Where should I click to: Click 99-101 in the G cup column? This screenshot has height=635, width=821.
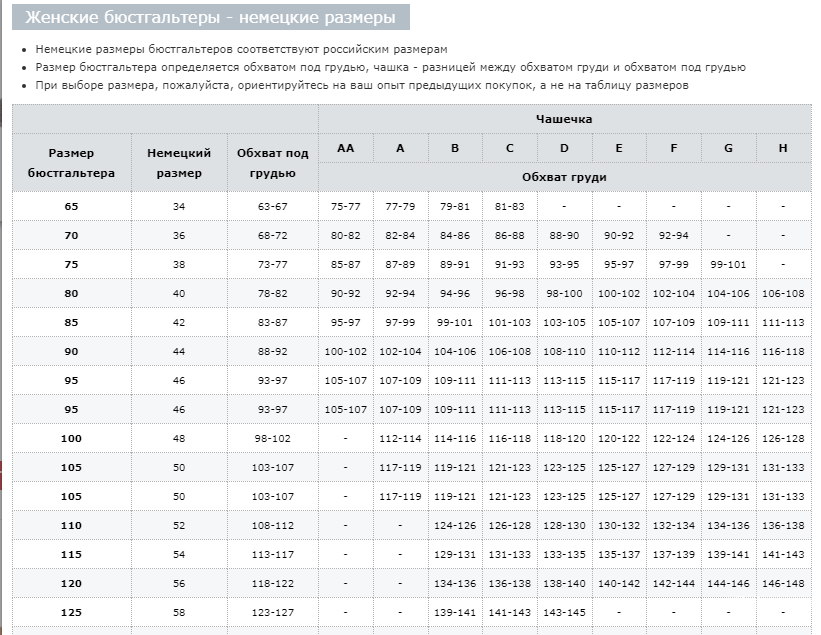click(x=728, y=264)
